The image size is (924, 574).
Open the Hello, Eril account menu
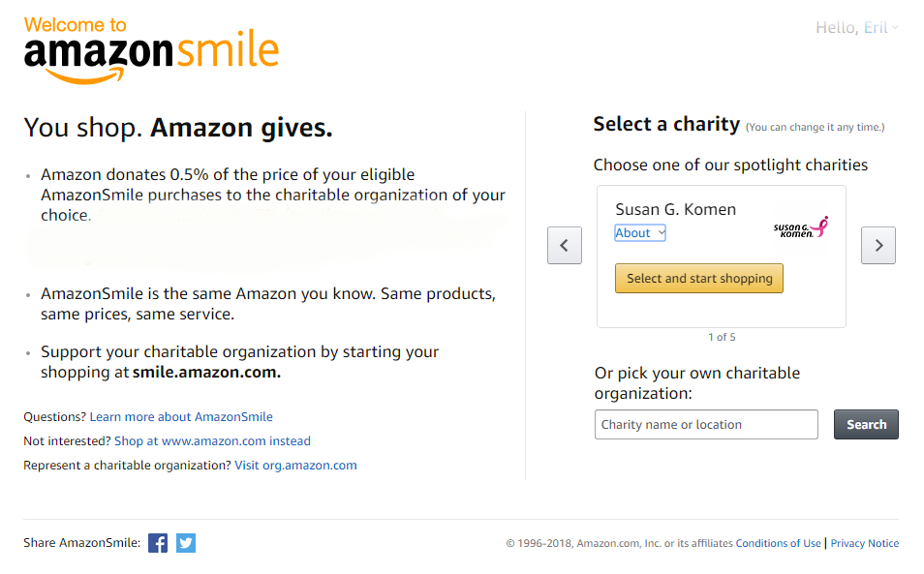point(856,28)
